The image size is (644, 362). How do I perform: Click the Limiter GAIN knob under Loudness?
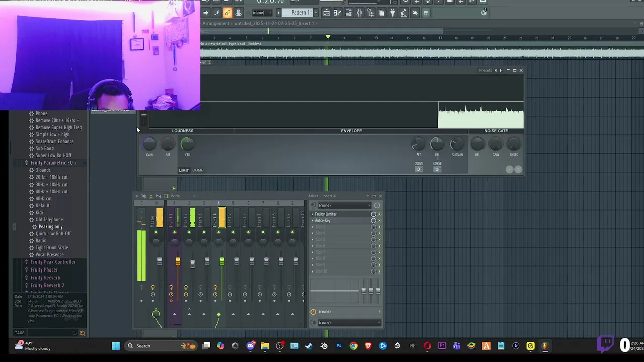tap(149, 144)
